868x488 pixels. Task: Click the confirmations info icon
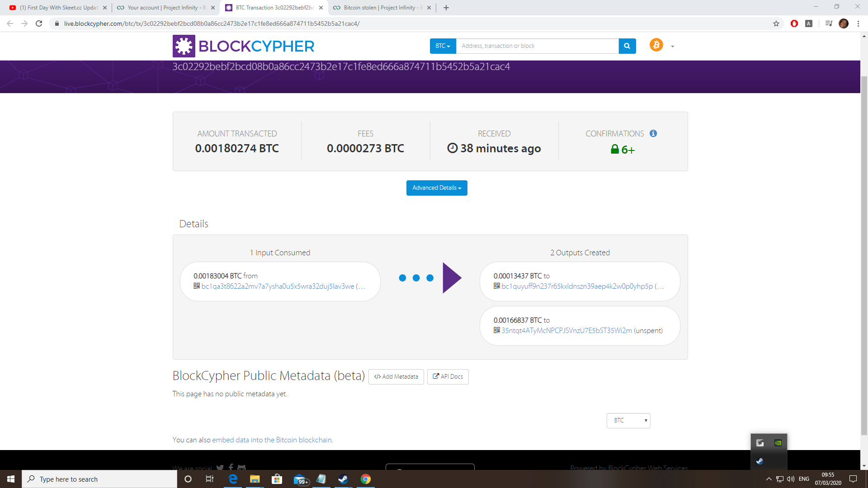pyautogui.click(x=653, y=133)
